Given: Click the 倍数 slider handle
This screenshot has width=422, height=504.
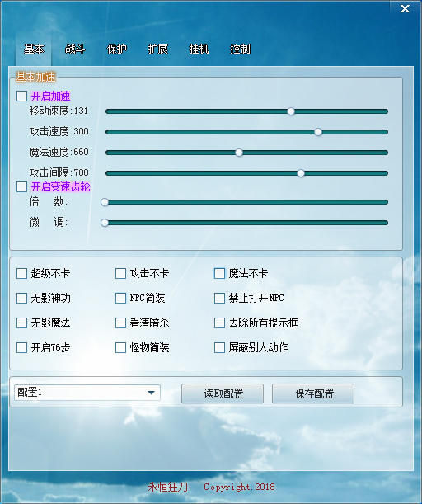Looking at the screenshot, I should point(105,202).
